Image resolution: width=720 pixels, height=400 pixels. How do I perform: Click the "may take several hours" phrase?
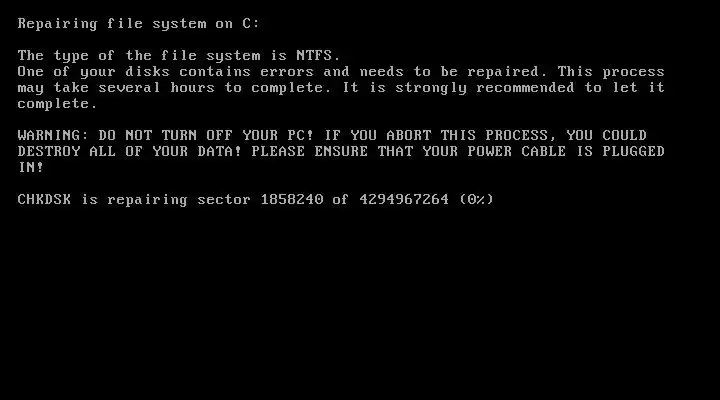116,87
